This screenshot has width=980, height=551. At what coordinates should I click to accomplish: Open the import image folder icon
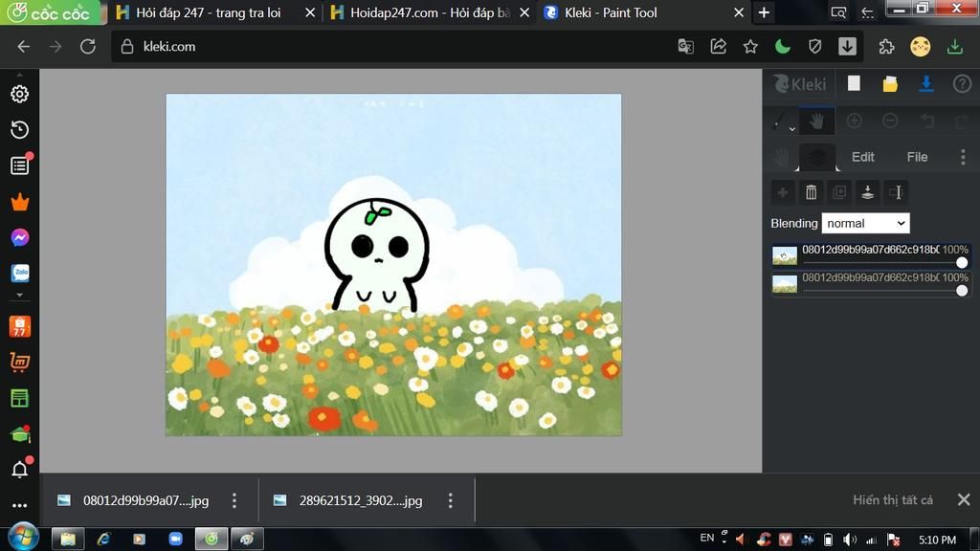[x=890, y=84]
